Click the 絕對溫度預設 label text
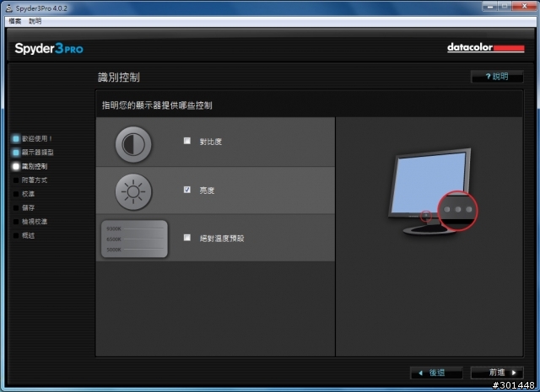 [x=222, y=239]
